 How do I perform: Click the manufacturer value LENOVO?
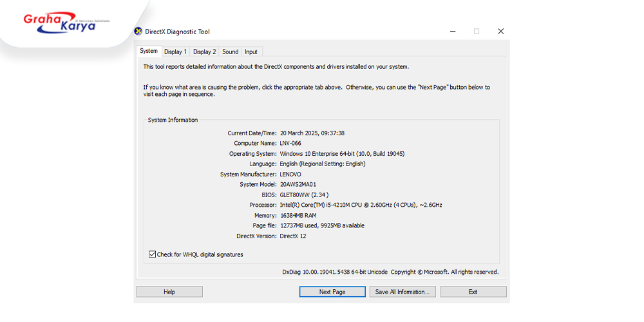290,174
